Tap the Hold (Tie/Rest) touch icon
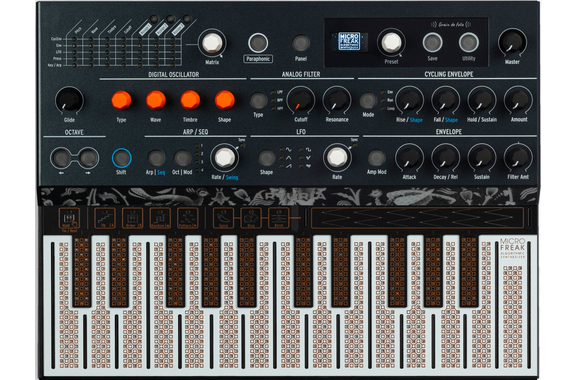This screenshot has width=576, height=380. click(x=69, y=218)
